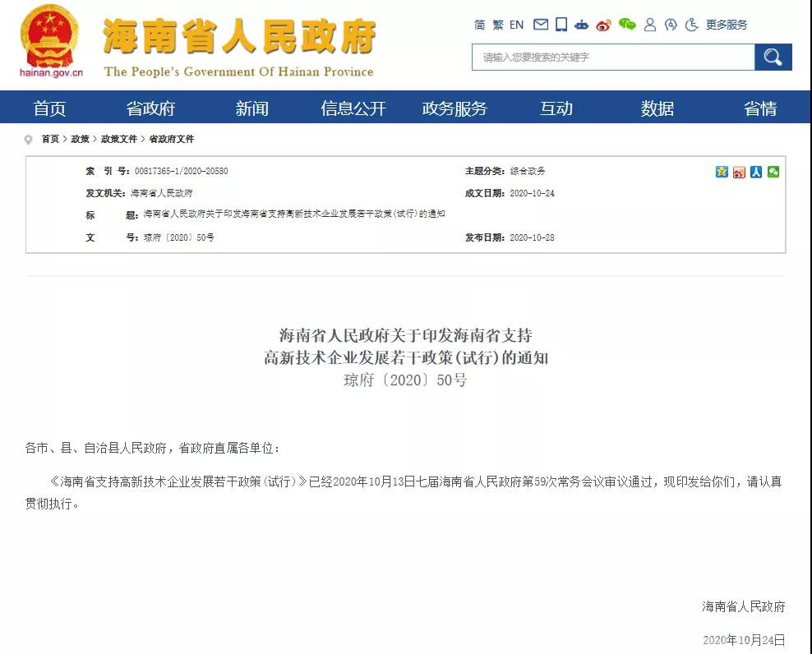Click the main notice heading

coord(405,347)
